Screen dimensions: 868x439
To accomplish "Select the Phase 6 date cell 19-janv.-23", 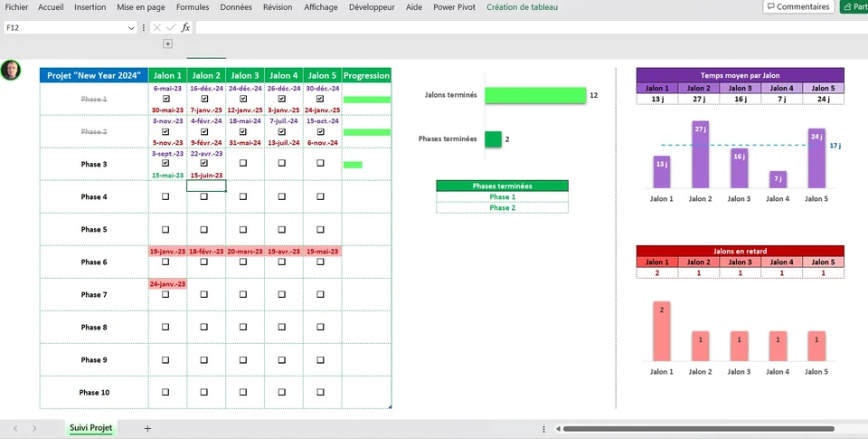I will (x=168, y=251).
